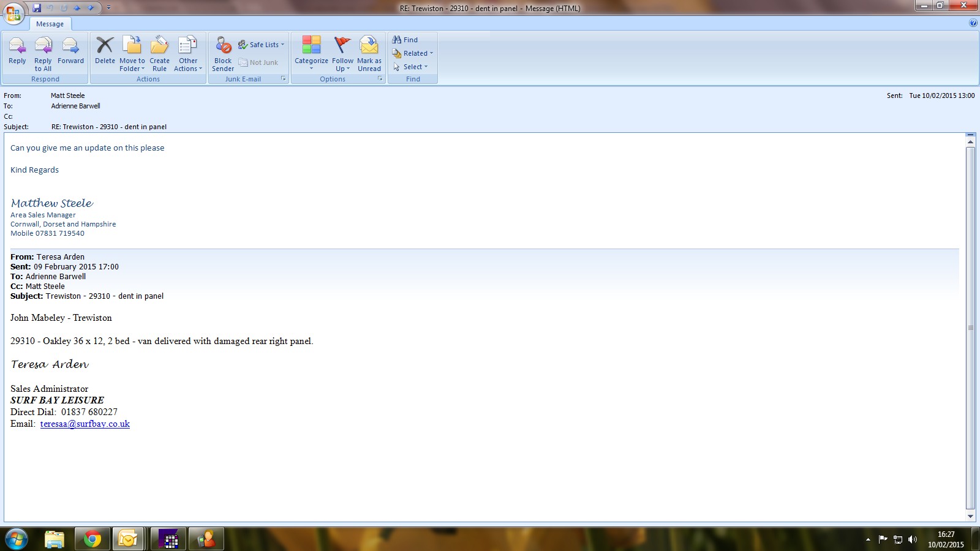The image size is (980, 551).
Task: Save the message from the Quick Access Toolbar
Action: (37, 8)
